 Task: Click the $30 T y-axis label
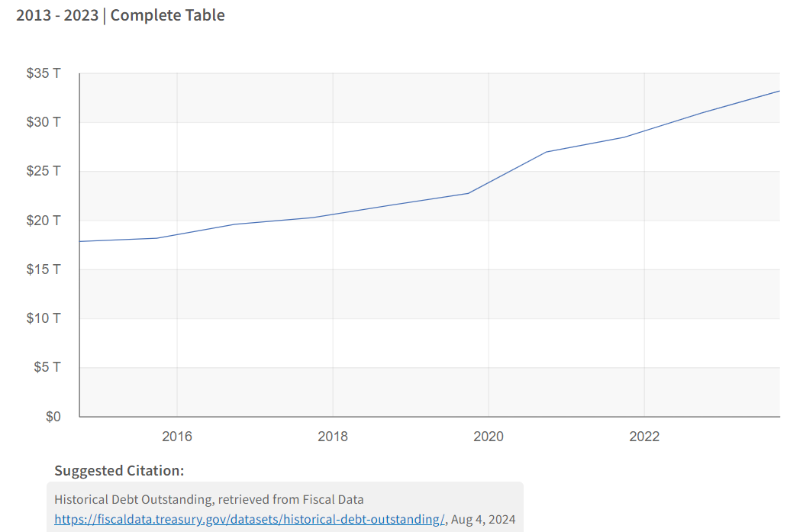44,122
